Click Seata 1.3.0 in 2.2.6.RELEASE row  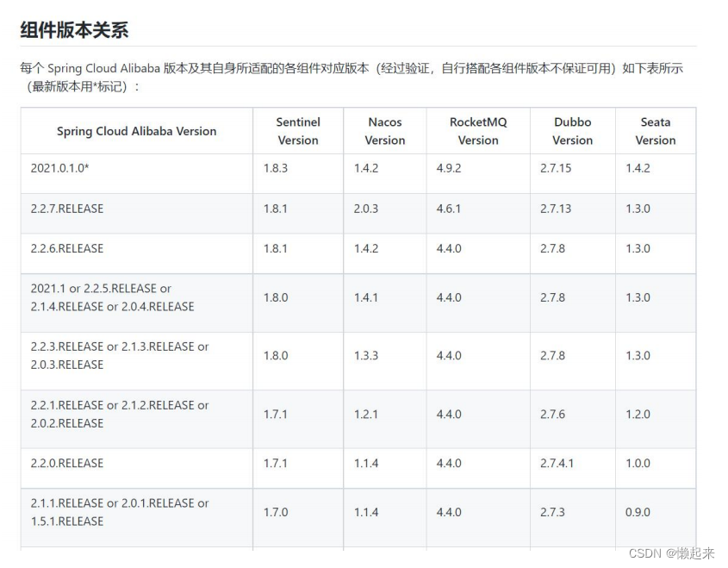[638, 248]
